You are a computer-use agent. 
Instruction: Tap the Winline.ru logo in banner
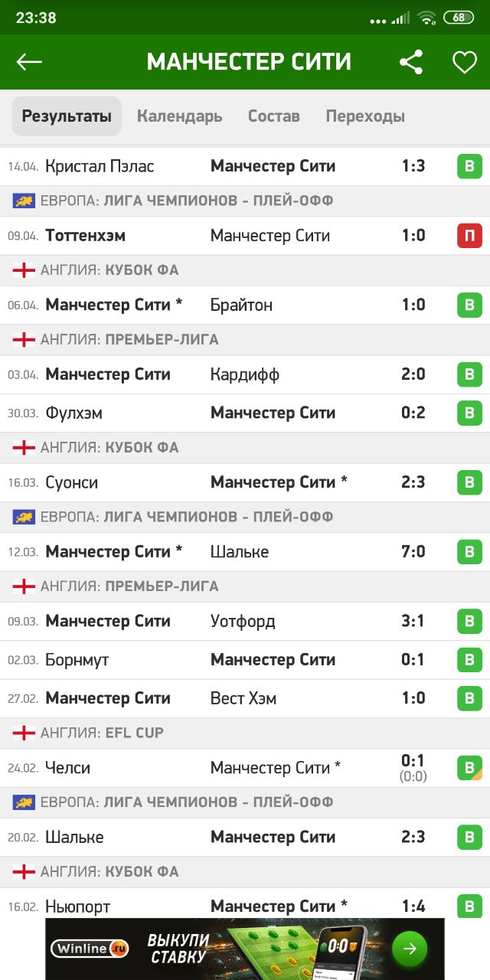click(90, 949)
